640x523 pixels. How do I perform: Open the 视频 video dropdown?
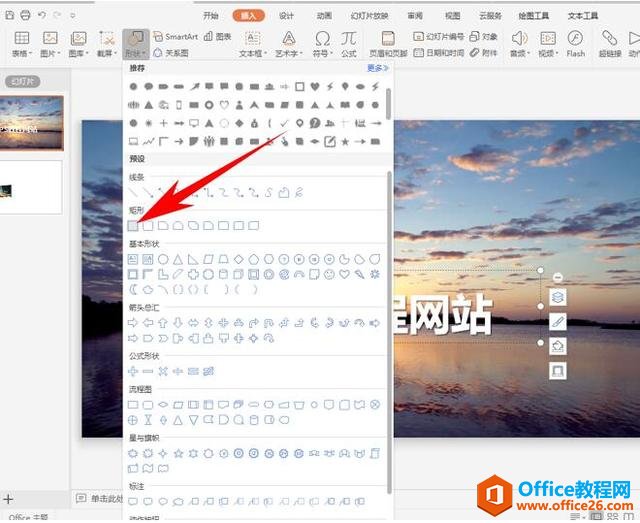click(548, 44)
